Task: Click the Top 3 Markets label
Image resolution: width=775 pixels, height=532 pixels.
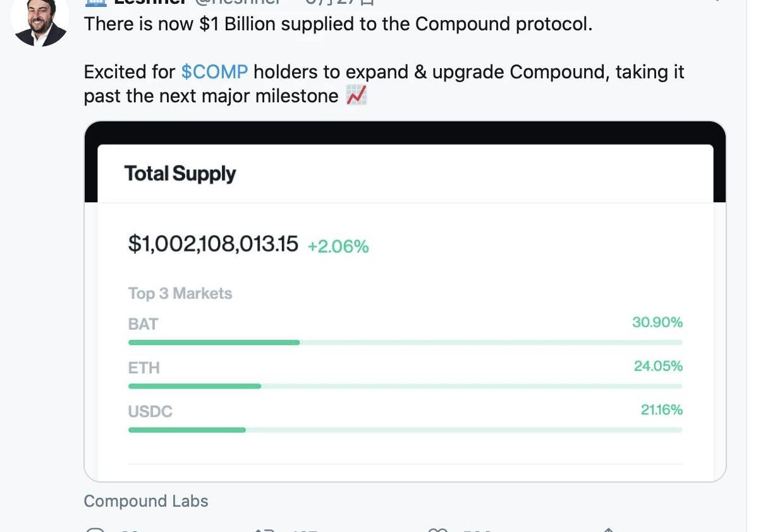Action: click(x=180, y=293)
